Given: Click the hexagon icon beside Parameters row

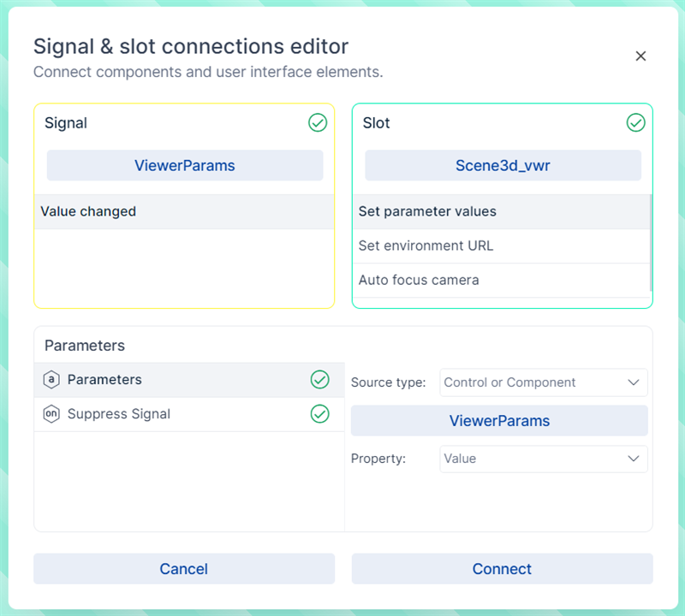Looking at the screenshot, I should [51, 380].
